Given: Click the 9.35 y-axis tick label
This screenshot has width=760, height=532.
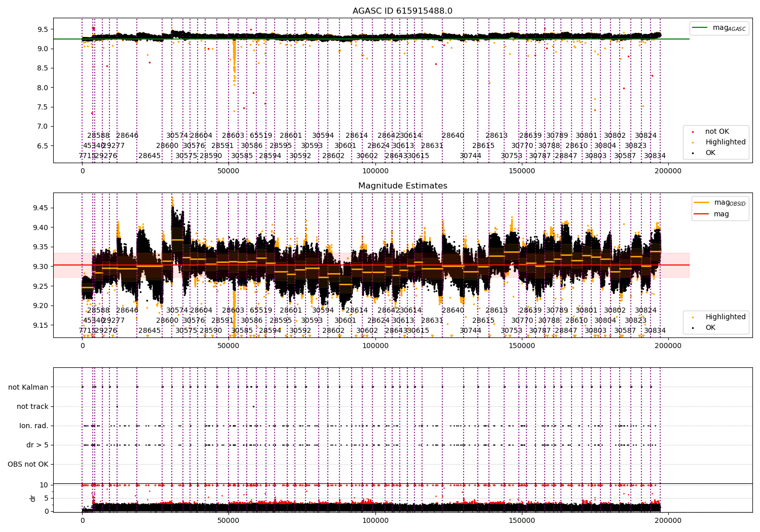Looking at the screenshot, I should [x=41, y=247].
